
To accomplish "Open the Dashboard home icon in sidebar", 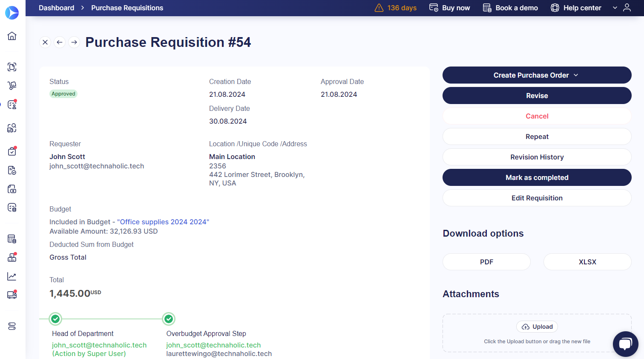I will coord(11,36).
